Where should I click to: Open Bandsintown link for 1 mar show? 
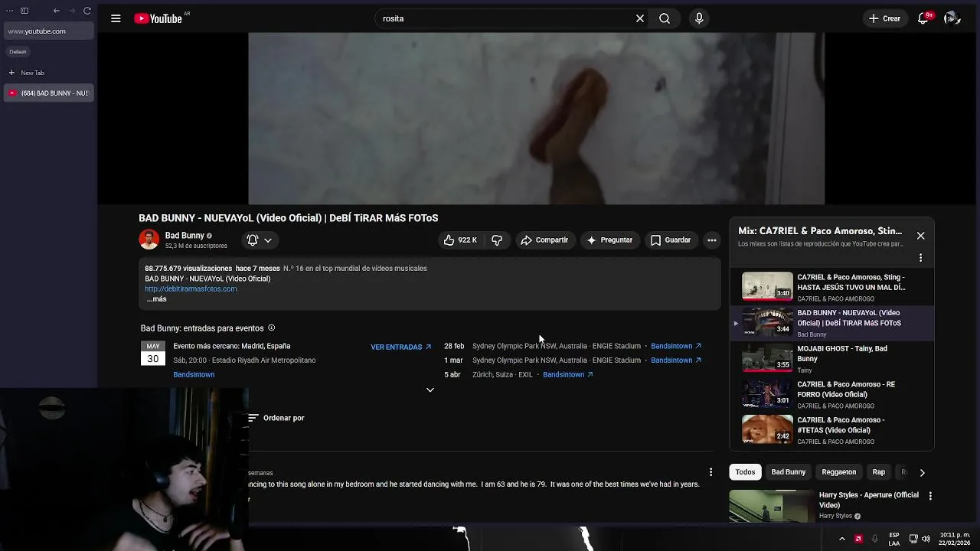676,360
